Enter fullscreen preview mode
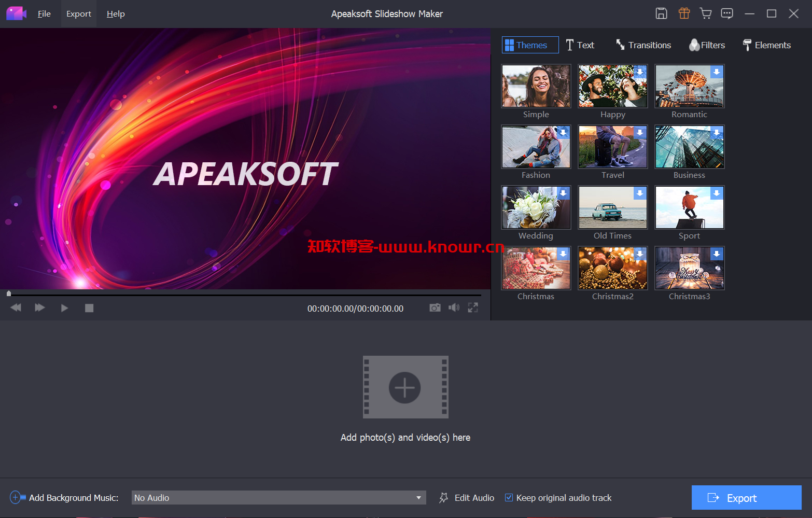The height and width of the screenshot is (518, 812). (473, 307)
